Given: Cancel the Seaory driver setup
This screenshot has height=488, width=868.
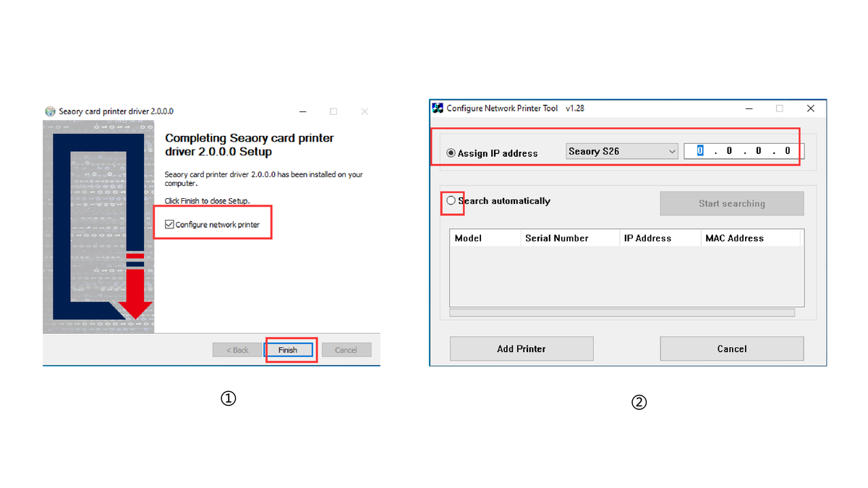Looking at the screenshot, I should coord(346,350).
